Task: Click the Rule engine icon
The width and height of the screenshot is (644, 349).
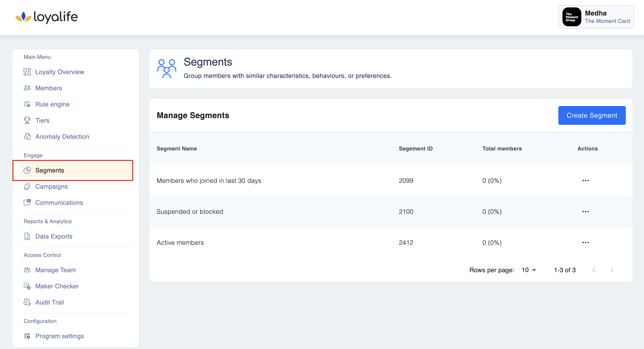Action: (27, 104)
